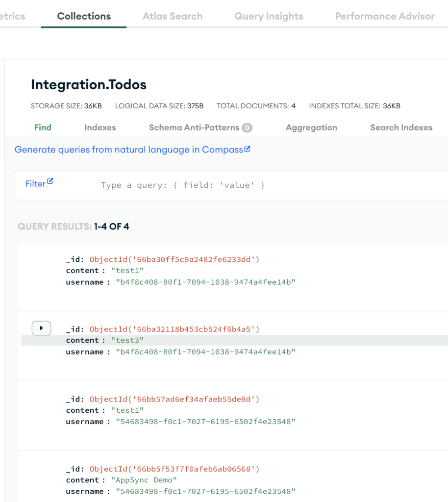The width and height of the screenshot is (448, 502).
Task: Return to the Metrics tab
Action: click(x=13, y=16)
